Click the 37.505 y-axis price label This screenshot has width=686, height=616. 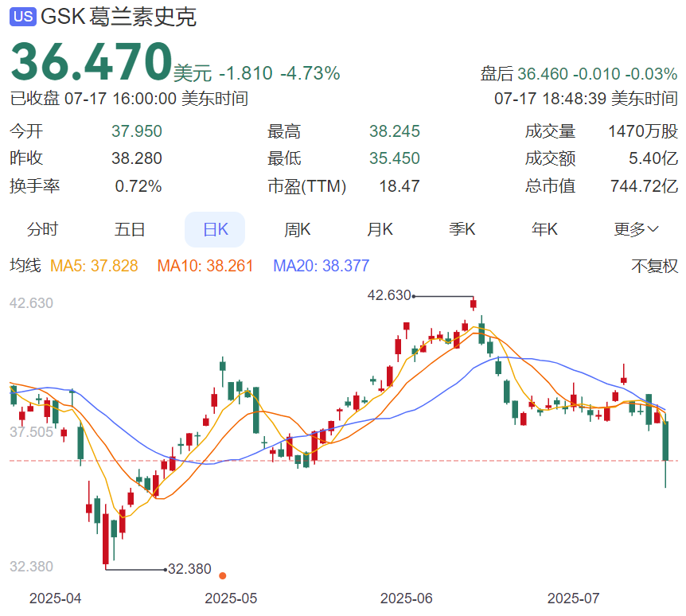tap(31, 432)
